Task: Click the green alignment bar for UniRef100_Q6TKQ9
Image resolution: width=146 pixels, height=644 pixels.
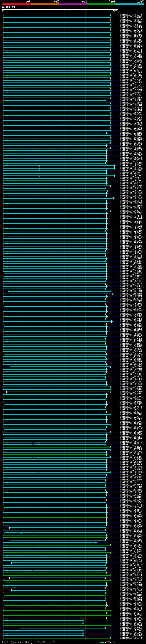Action: (x=57, y=75)
